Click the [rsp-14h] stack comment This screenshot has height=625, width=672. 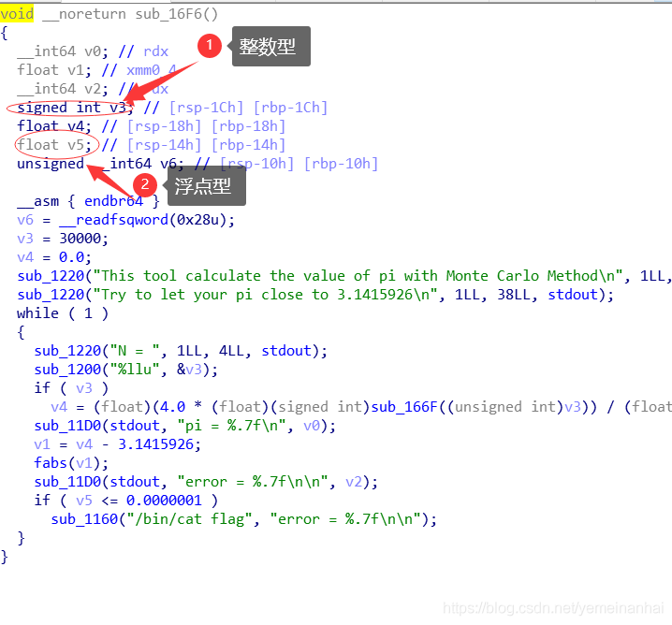point(164,145)
